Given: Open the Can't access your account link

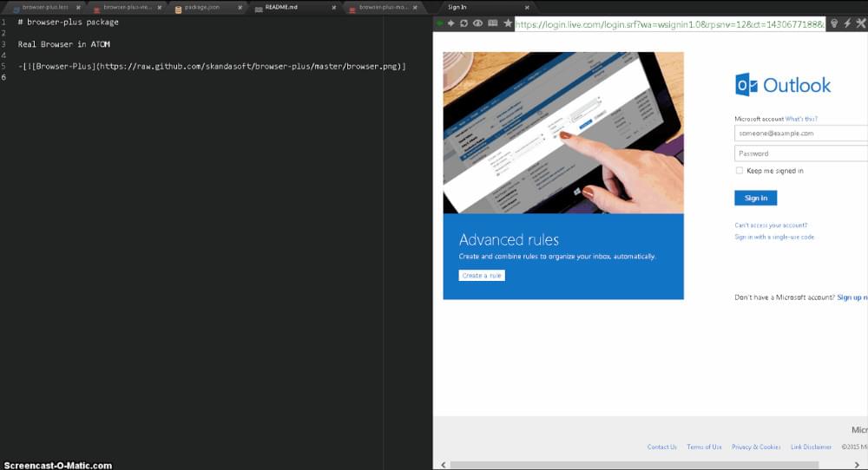Looking at the screenshot, I should coord(771,225).
